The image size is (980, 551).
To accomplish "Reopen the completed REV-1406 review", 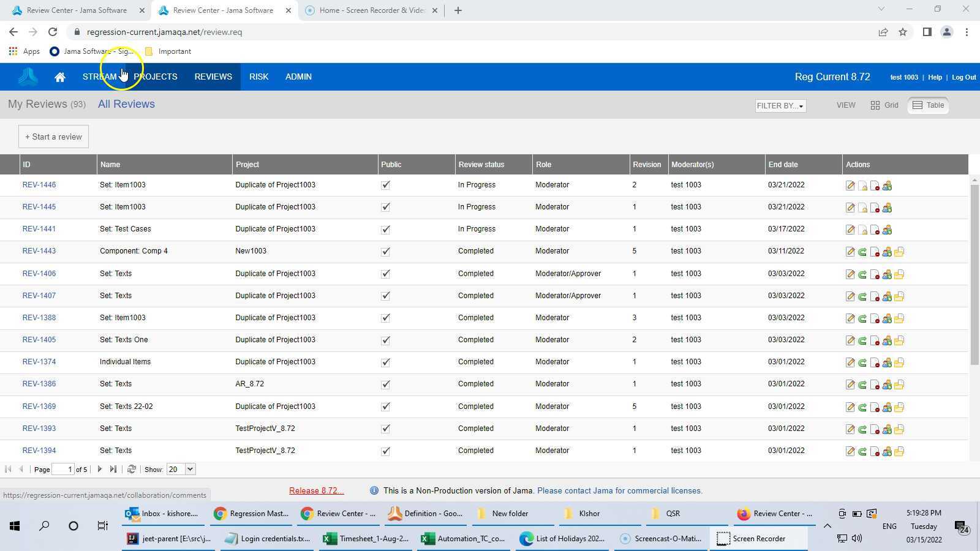I will [x=862, y=274].
